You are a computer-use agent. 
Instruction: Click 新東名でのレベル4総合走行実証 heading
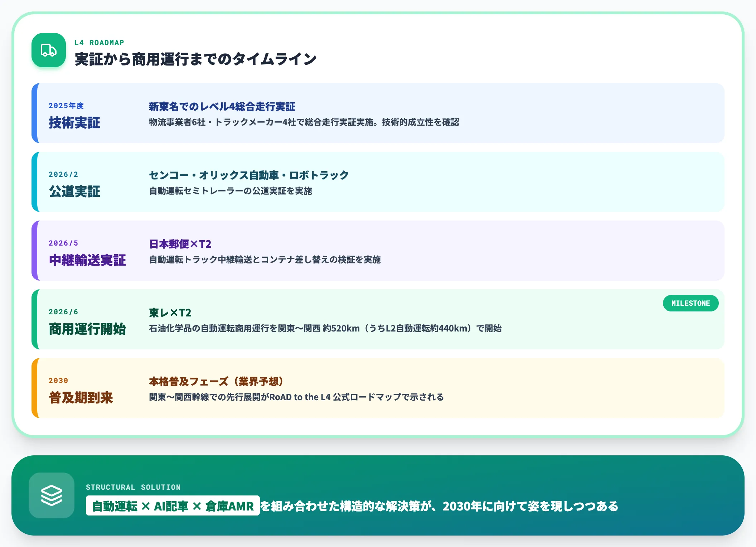point(222,106)
